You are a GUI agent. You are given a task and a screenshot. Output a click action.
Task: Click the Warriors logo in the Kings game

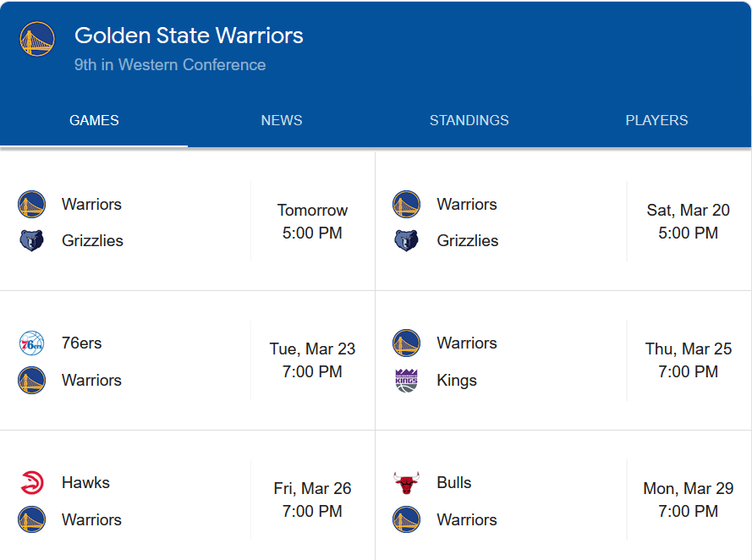click(x=406, y=343)
